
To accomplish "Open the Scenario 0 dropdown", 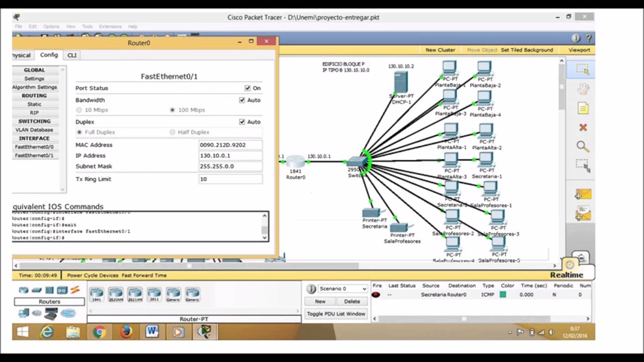I will pyautogui.click(x=343, y=289).
